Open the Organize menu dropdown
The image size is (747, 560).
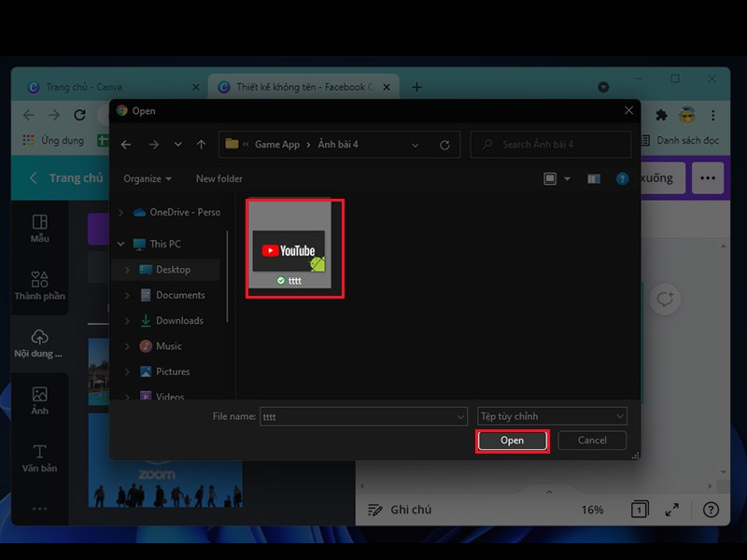point(148,178)
